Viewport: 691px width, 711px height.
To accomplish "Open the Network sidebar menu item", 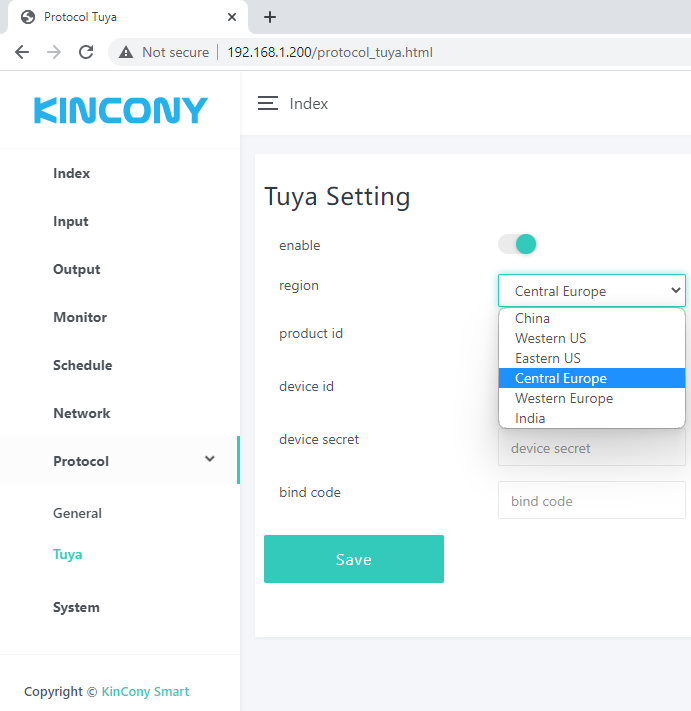I will click(x=81, y=413).
